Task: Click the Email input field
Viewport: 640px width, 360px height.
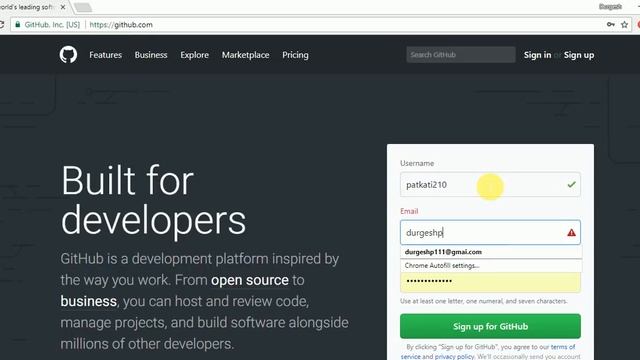Action: click(490, 233)
